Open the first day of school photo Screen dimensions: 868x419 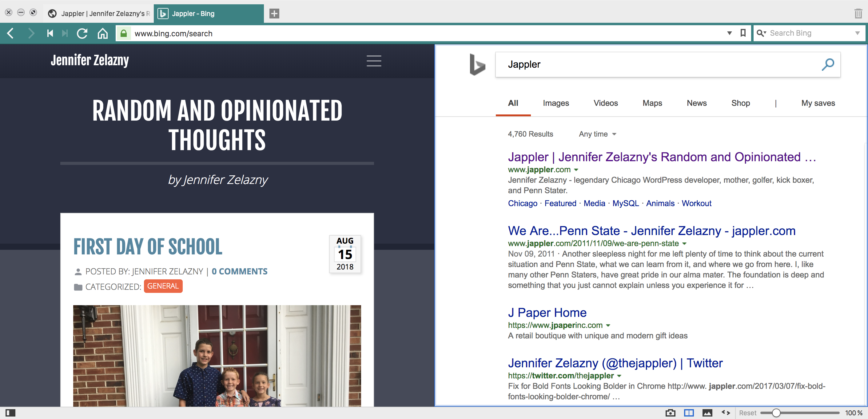click(217, 356)
